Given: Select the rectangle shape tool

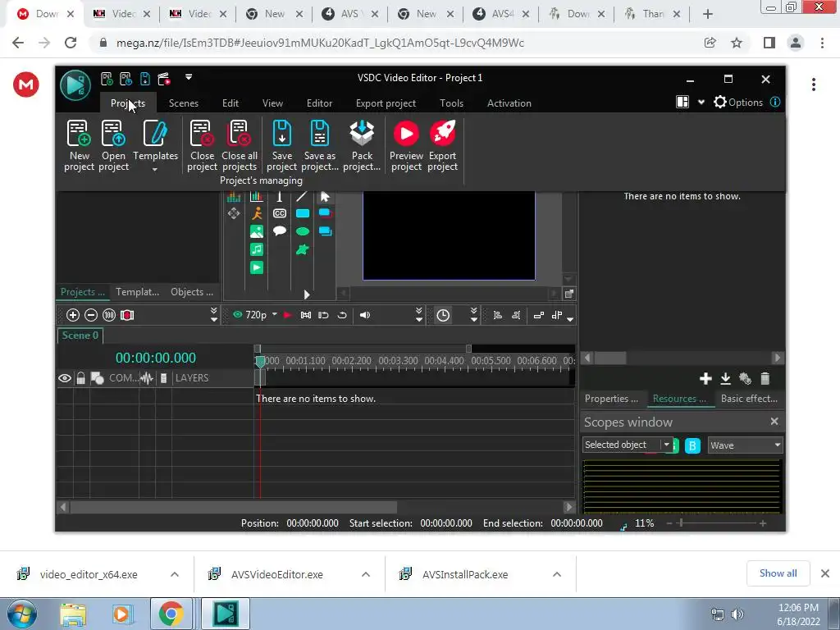Looking at the screenshot, I should coord(303,213).
